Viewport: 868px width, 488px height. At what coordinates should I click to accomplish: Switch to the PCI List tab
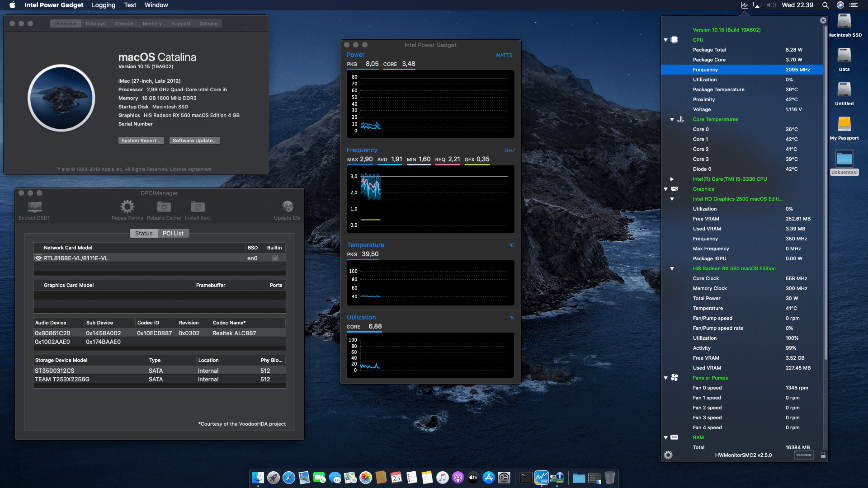click(173, 233)
